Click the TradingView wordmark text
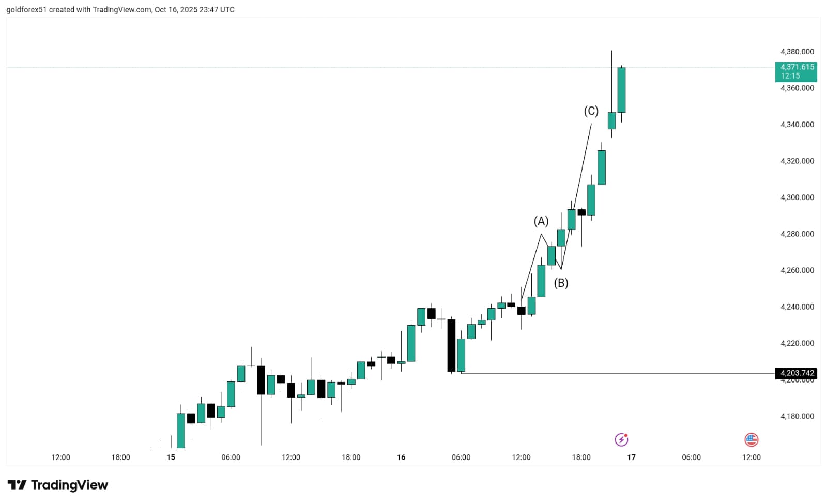The width and height of the screenshot is (827, 504). pyautogui.click(x=69, y=485)
